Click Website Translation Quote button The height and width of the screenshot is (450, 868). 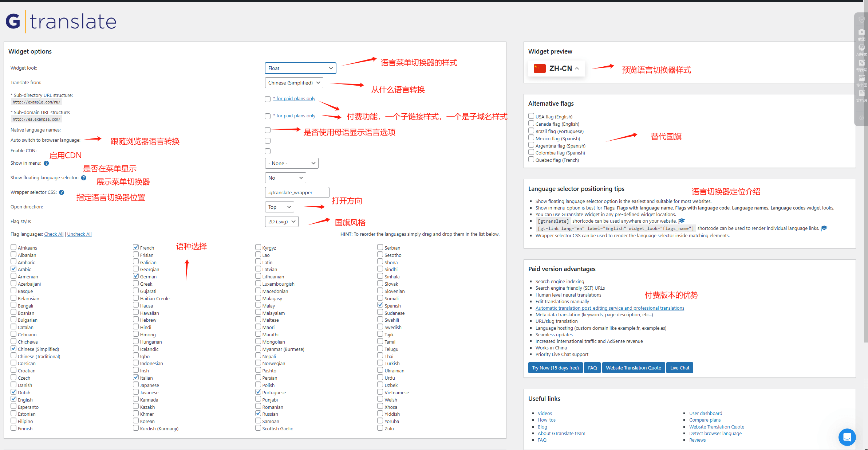point(634,368)
